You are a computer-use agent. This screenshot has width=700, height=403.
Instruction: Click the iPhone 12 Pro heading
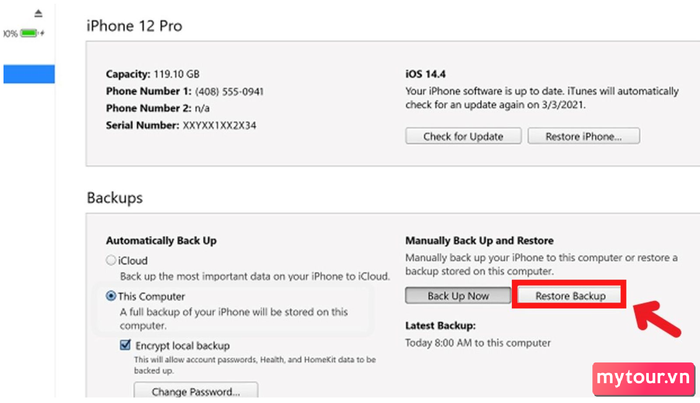click(134, 26)
